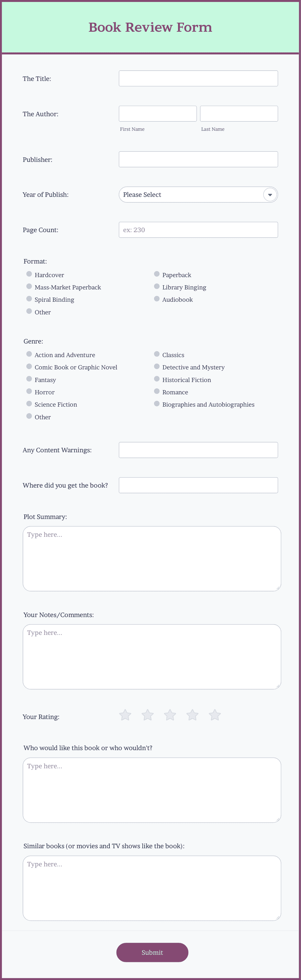Click the author First Name field
Viewport: 301px width, 980px height.
pos(158,114)
